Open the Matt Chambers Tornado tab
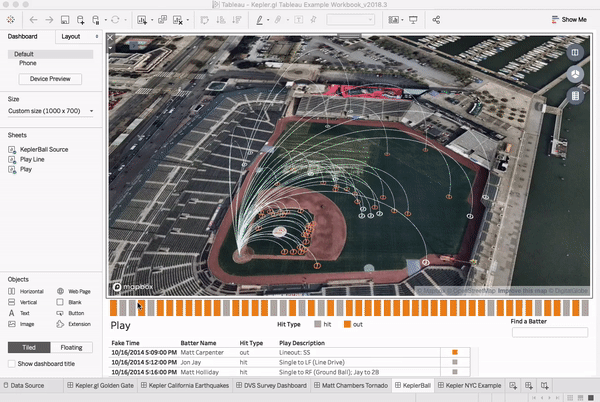 click(351, 386)
